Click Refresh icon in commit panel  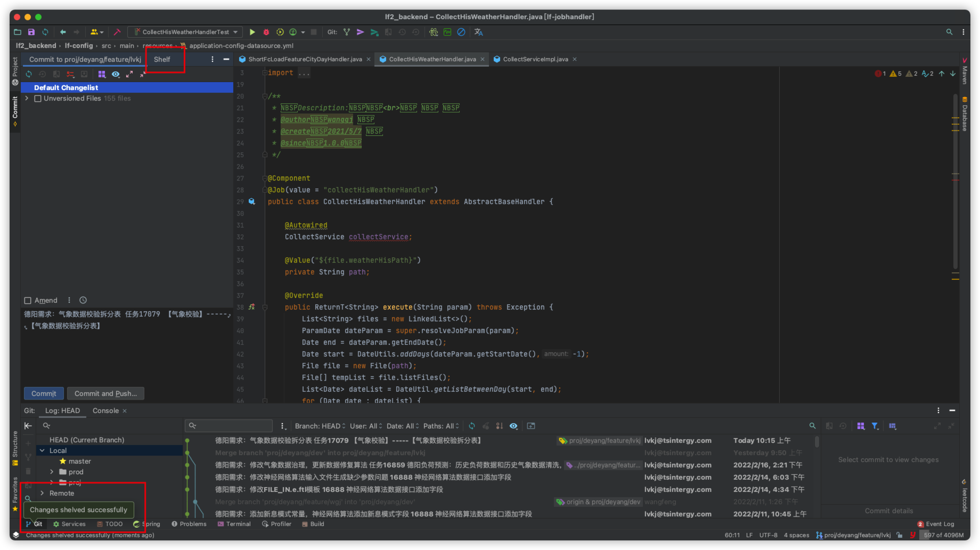tap(29, 74)
